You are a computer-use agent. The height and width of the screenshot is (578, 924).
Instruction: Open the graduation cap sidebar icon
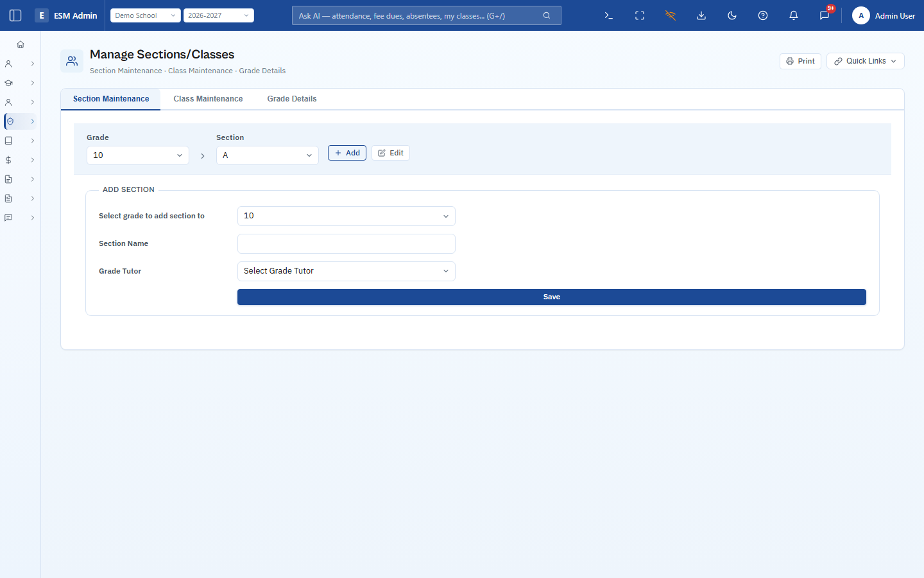(8, 83)
